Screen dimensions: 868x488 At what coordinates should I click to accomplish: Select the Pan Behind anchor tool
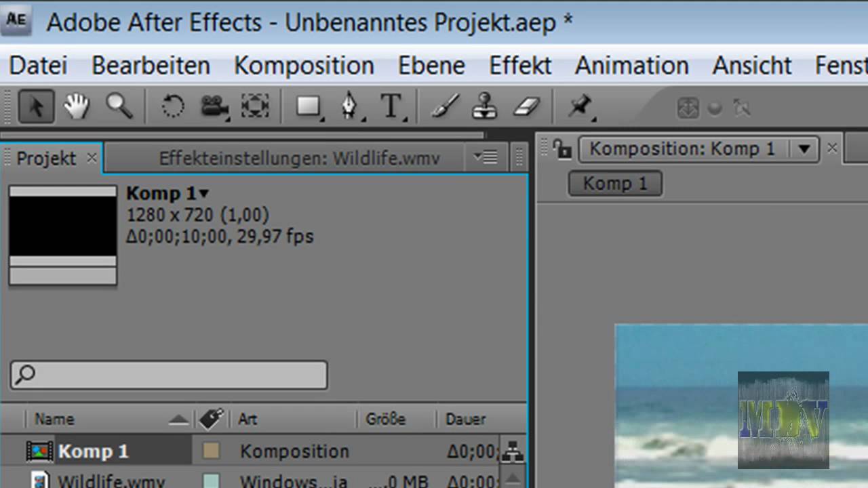point(255,107)
